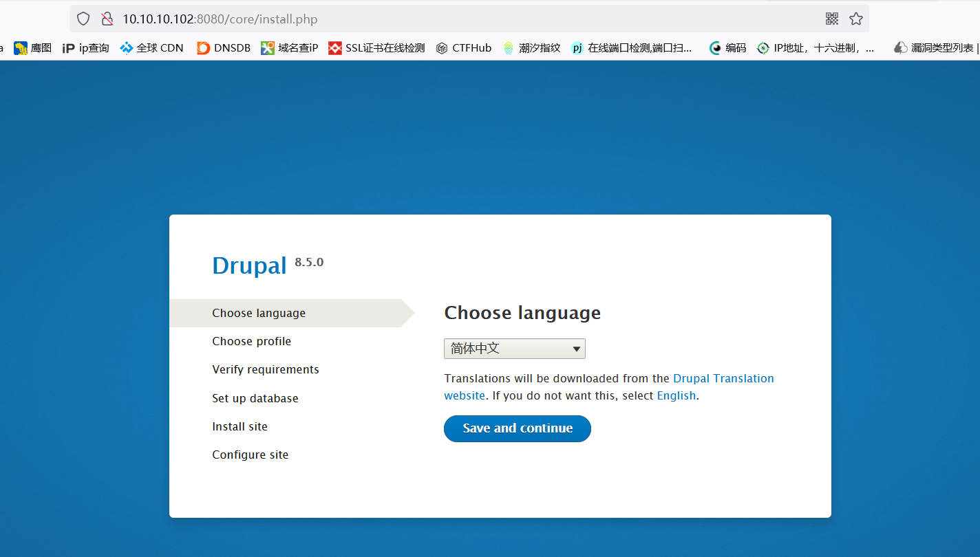Toggle the bookmark star for this page
980x557 pixels.
[855, 19]
